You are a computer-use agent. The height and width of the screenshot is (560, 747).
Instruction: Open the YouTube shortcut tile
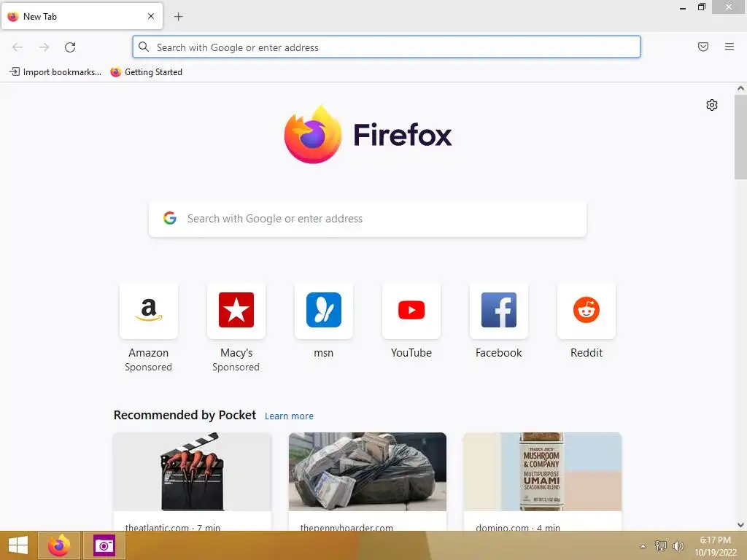(411, 311)
